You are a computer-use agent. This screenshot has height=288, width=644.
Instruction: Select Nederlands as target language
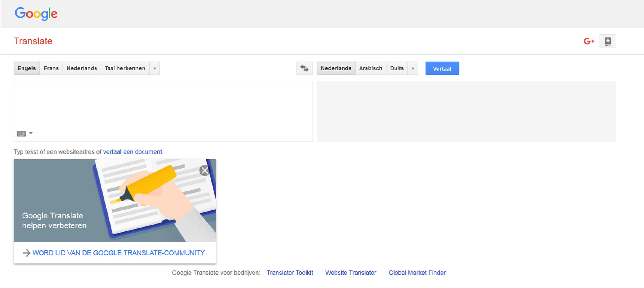point(336,68)
